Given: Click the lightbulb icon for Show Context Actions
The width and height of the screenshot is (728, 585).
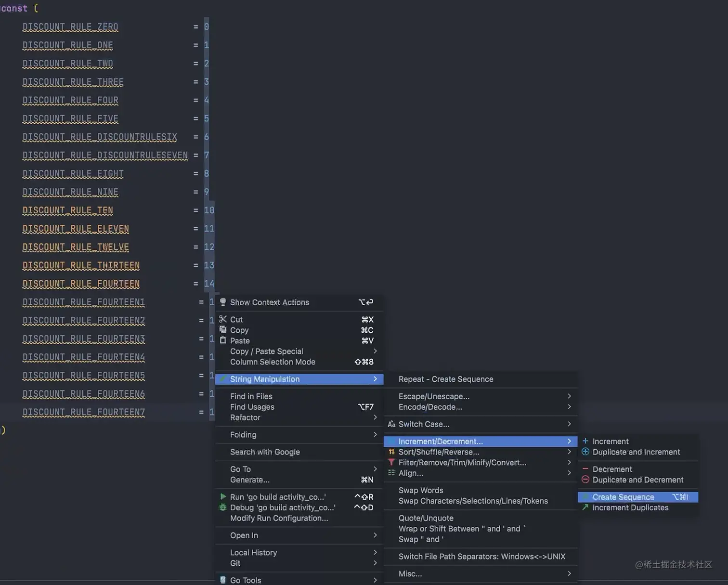Looking at the screenshot, I should tap(223, 302).
